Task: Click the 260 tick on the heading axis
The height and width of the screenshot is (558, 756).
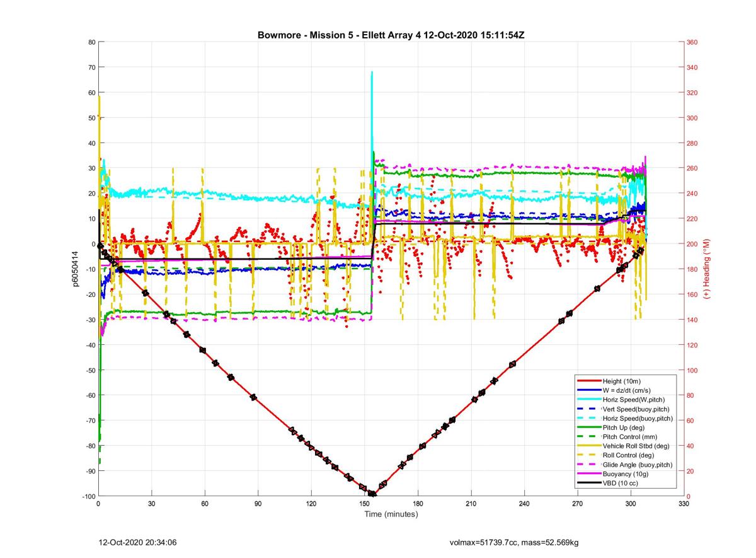Action: [692, 168]
